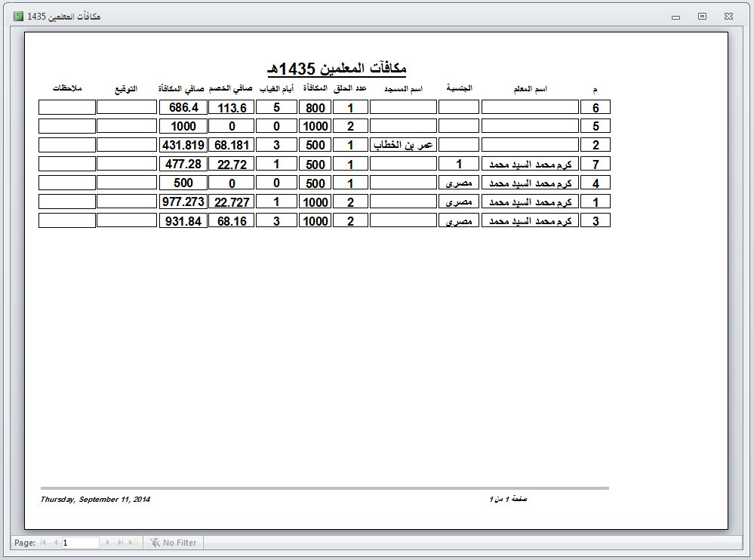Click the اسم المعلم column header
This screenshot has height=560, width=754.
click(530, 88)
